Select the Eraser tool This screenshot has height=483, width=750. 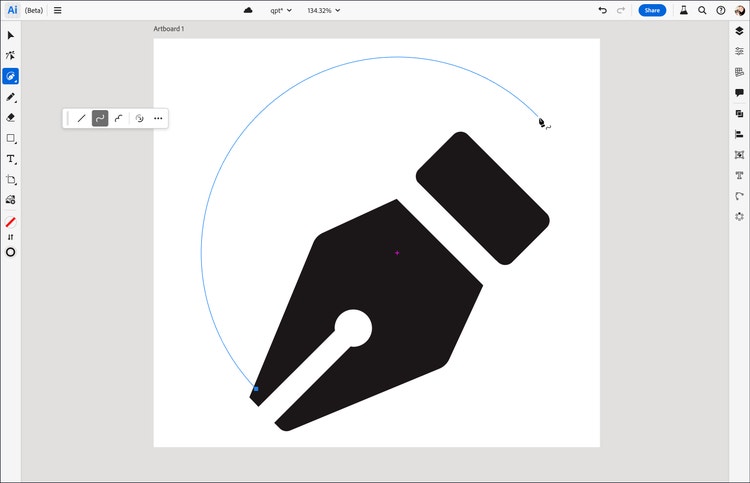(x=11, y=118)
